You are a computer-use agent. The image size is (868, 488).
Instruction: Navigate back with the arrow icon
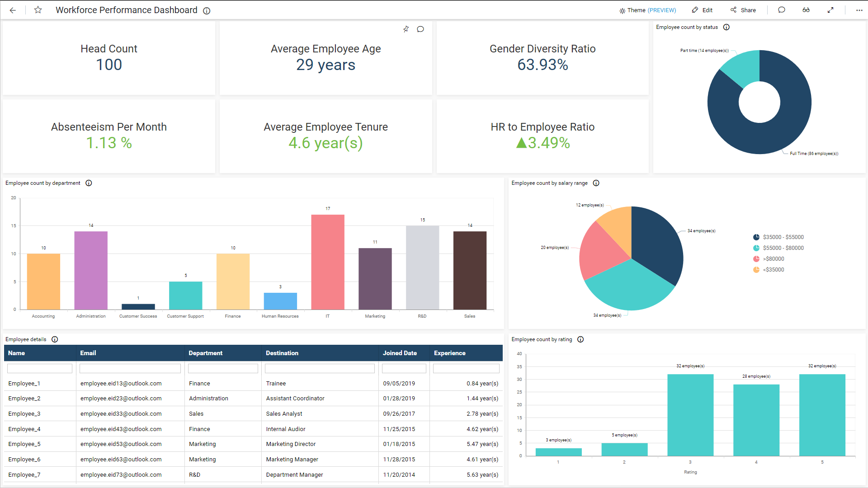click(x=13, y=10)
